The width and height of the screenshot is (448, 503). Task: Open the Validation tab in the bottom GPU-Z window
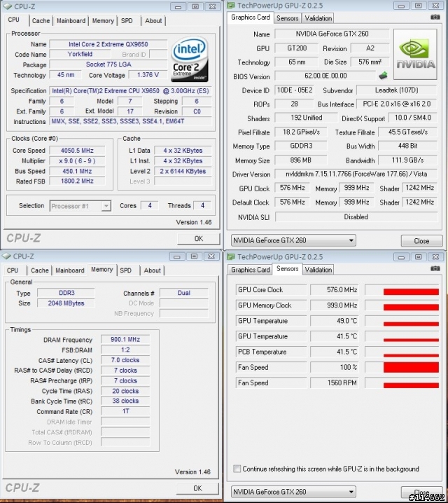coord(318,270)
